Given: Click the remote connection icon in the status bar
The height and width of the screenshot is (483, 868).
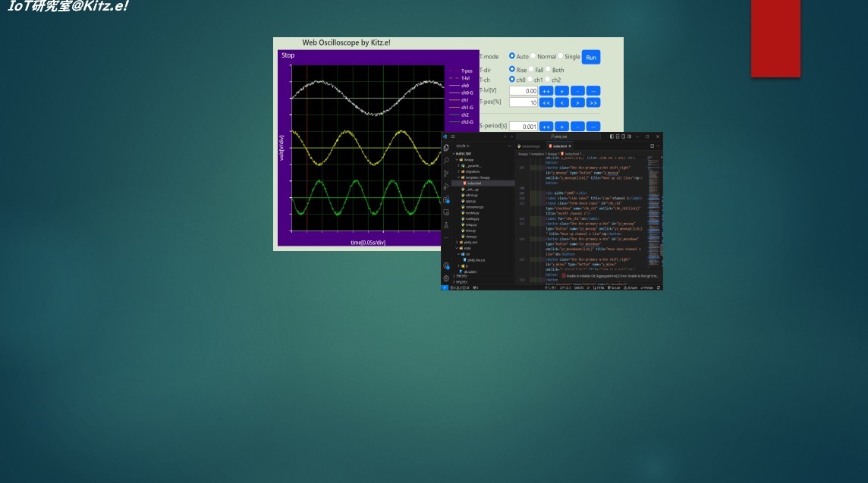Looking at the screenshot, I should coord(444,288).
